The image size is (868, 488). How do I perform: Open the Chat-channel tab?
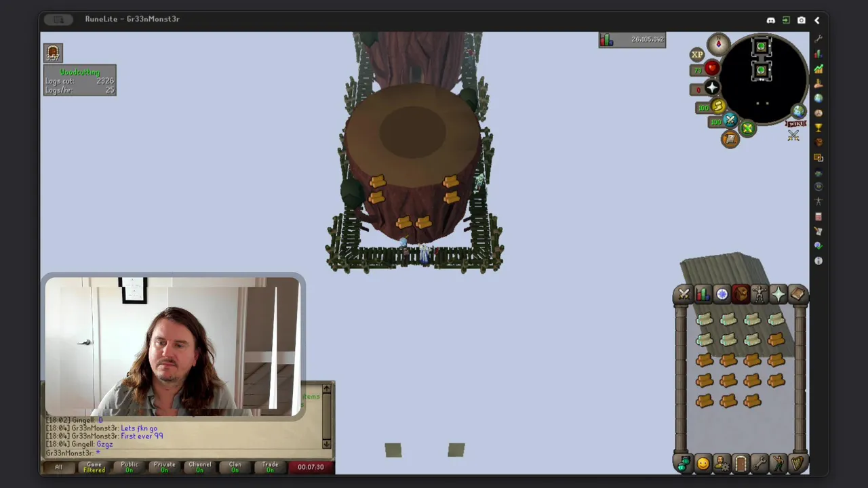click(x=684, y=464)
